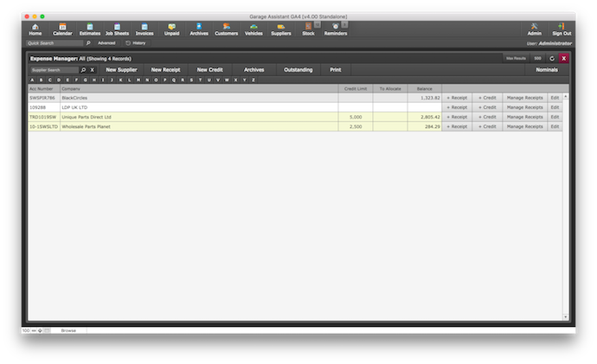Open the Invoices toolbar icon
This screenshot has width=597, height=364.
[x=144, y=29]
